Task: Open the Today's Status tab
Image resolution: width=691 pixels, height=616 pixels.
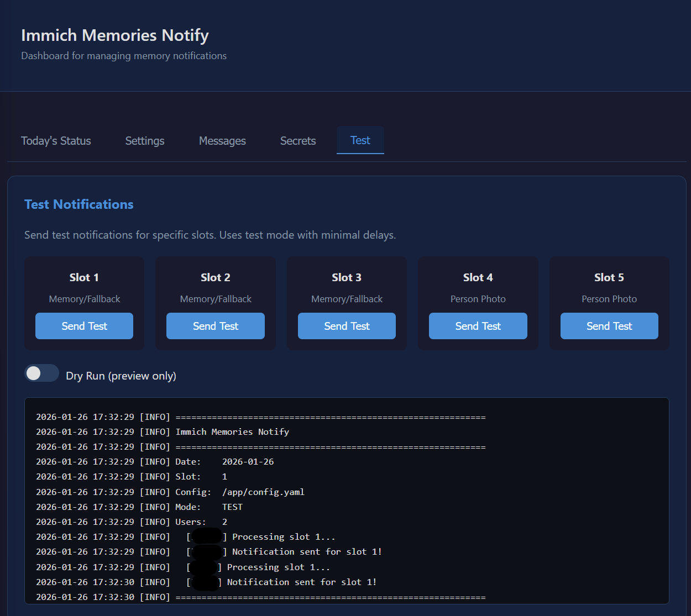Action: (x=56, y=141)
